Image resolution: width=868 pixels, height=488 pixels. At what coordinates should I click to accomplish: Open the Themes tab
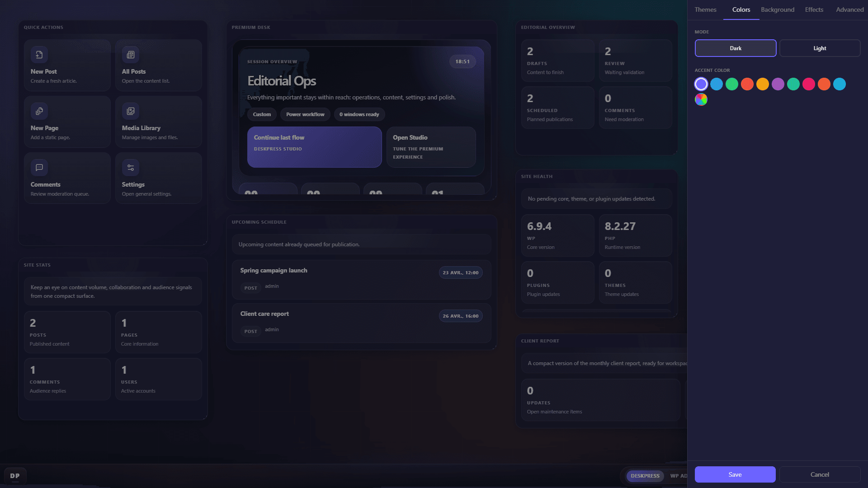click(x=705, y=9)
